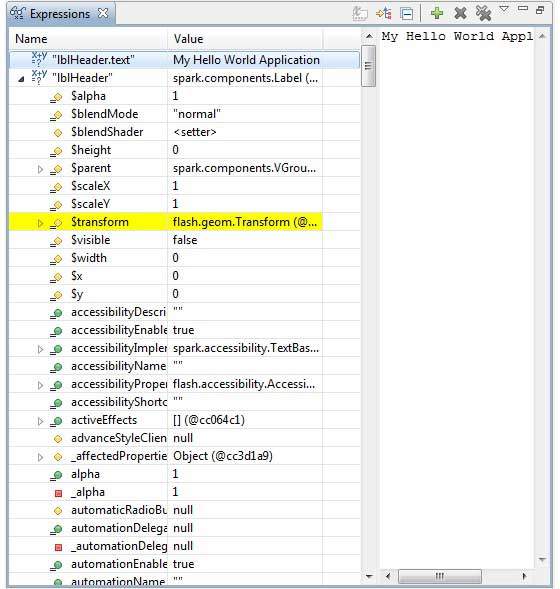Screen dimensions: 560x589
Task: Expand the activeEffects node
Action: [40, 421]
